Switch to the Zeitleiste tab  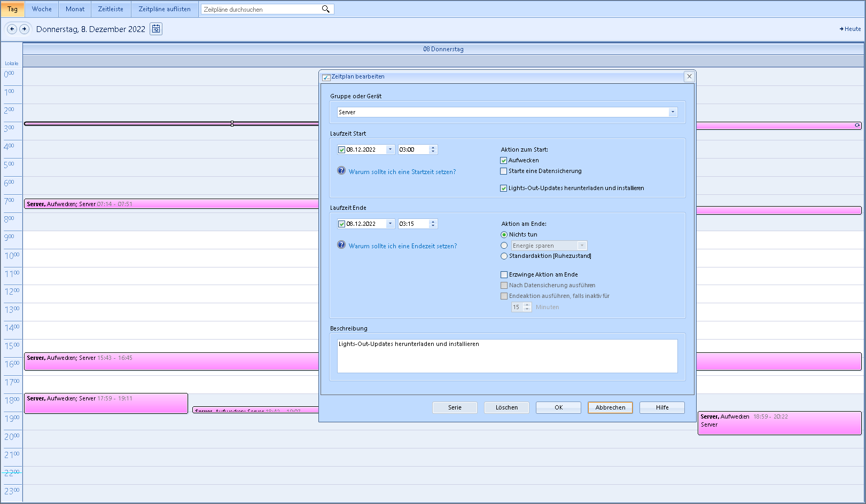point(111,9)
